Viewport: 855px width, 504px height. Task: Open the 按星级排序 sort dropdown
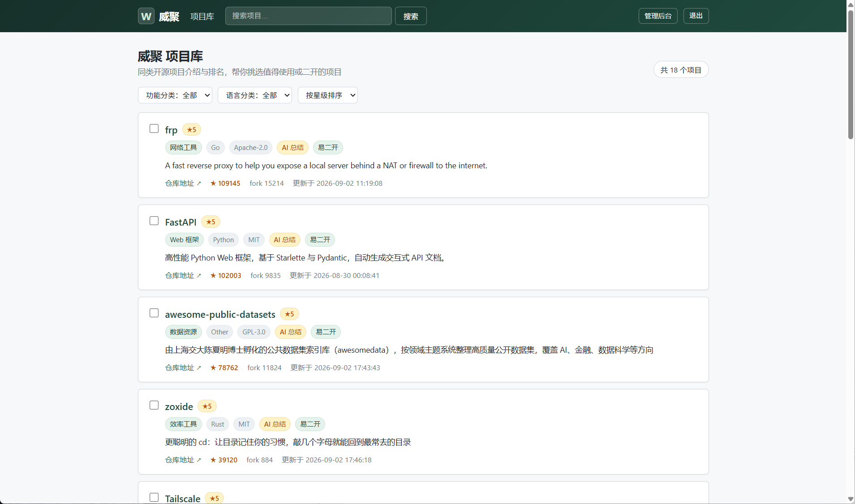pyautogui.click(x=328, y=95)
